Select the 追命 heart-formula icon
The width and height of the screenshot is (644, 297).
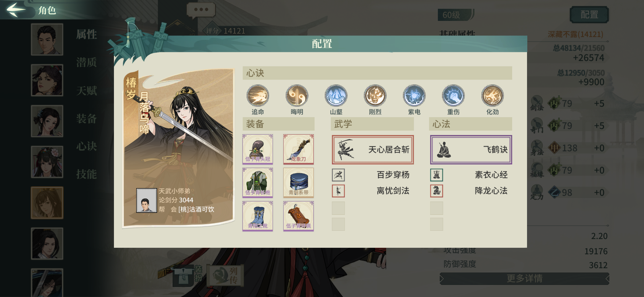258,96
